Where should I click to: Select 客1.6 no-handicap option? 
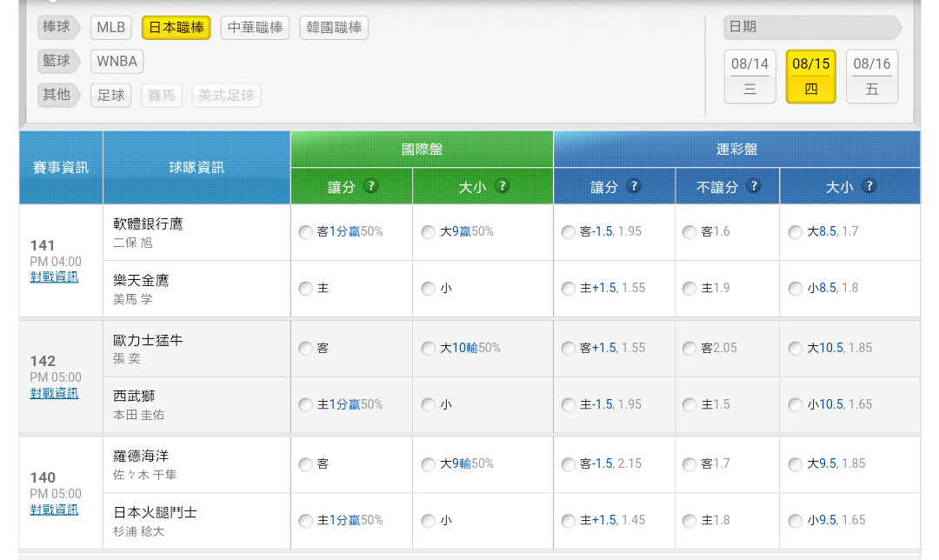pyautogui.click(x=689, y=232)
